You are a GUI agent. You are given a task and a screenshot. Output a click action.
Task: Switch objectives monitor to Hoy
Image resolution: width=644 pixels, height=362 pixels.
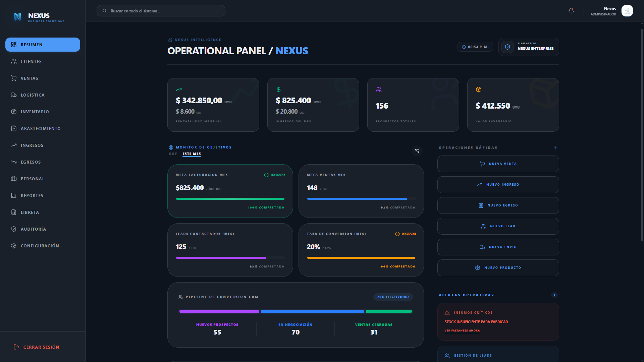click(x=173, y=154)
